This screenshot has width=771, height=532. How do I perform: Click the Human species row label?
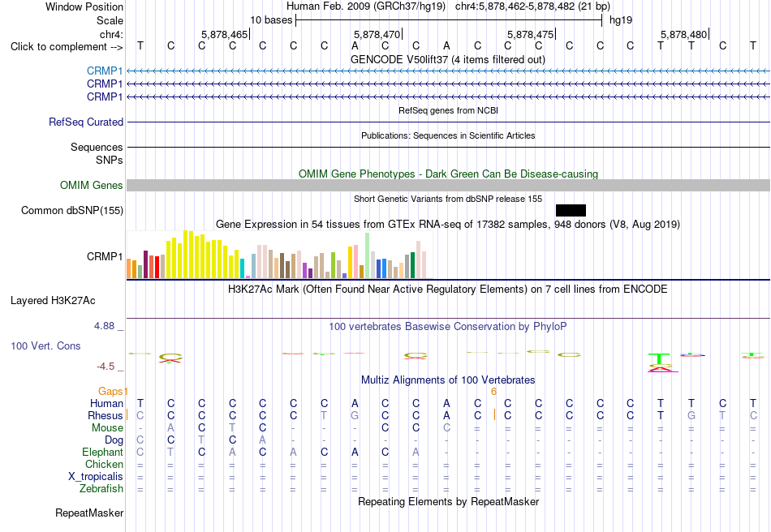tap(106, 403)
